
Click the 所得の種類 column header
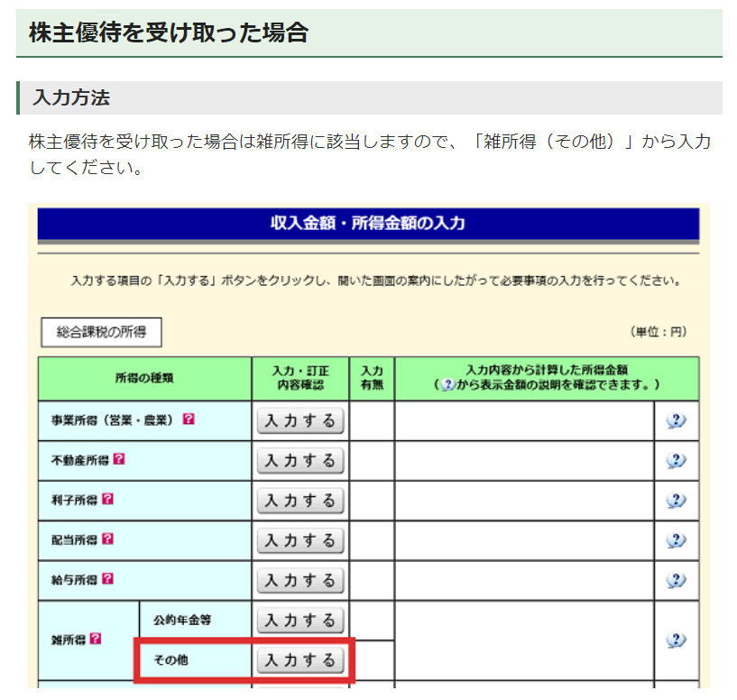click(144, 379)
